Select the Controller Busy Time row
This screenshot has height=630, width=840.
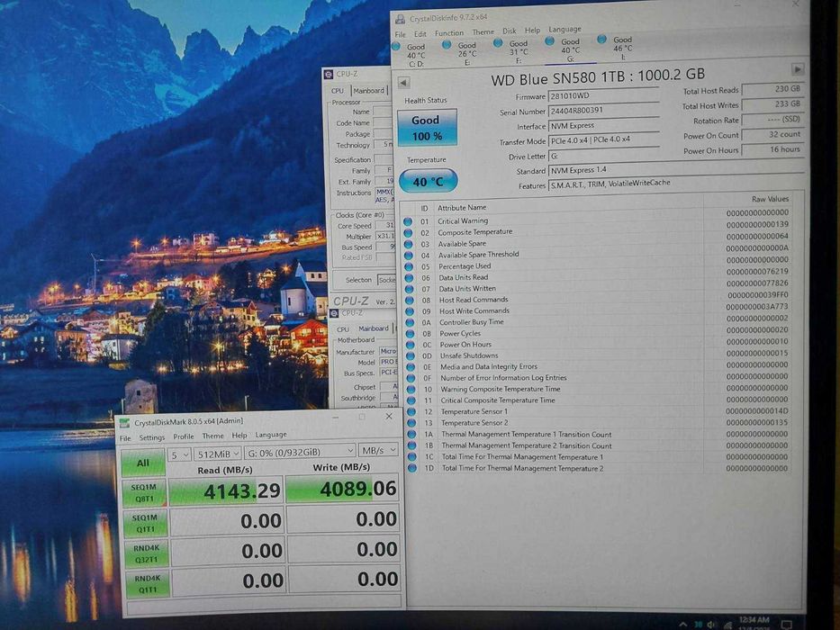tap(597, 321)
